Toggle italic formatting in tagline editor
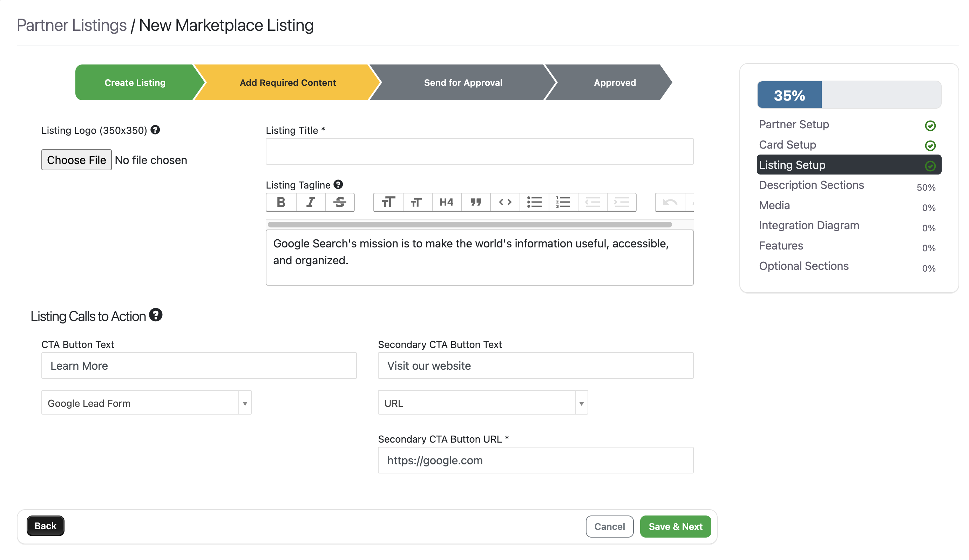Screen dimensions: 969x560 pos(311,202)
